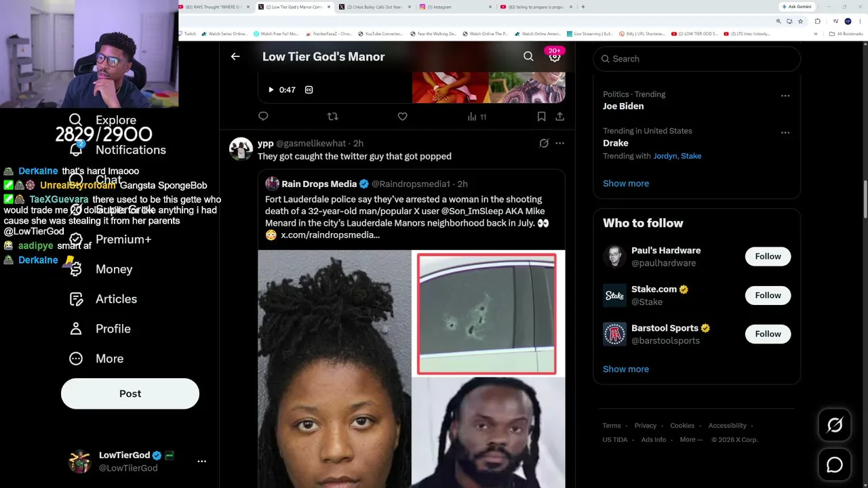Follow Paul's Hardware
Image resolution: width=868 pixels, height=488 pixels.
pos(768,256)
